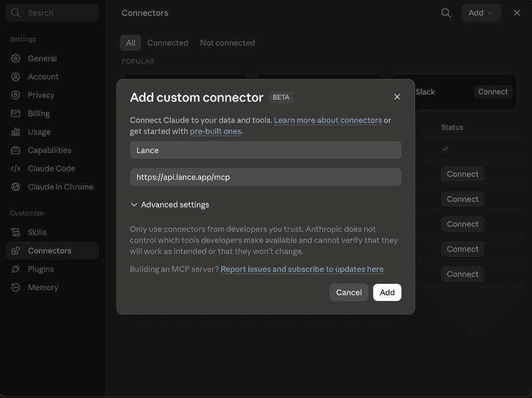Viewport: 532px width, 398px height.
Task: Collapse the Advanced settings section
Action: (x=170, y=205)
